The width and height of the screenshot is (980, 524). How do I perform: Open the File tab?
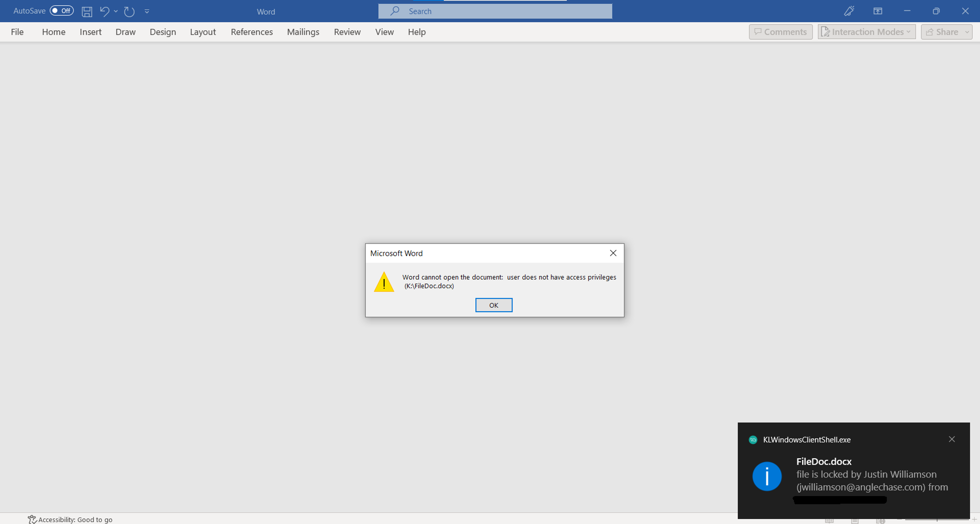(17, 32)
